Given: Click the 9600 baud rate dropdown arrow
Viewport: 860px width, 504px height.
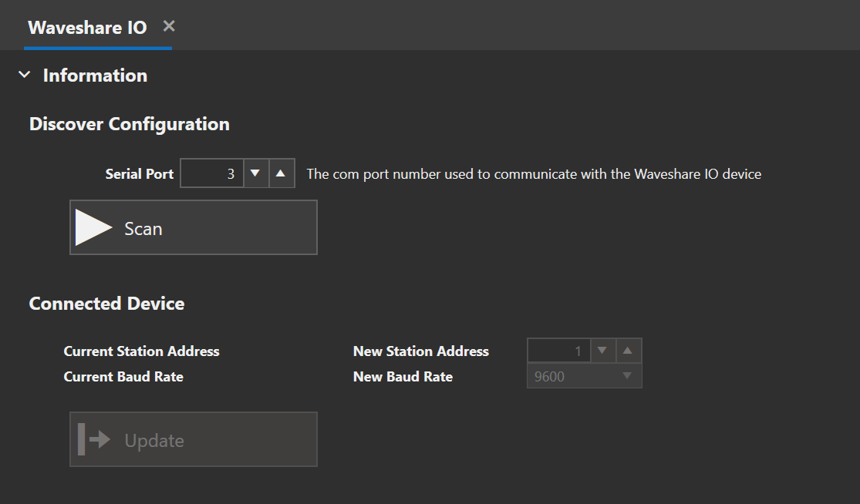Looking at the screenshot, I should 627,376.
